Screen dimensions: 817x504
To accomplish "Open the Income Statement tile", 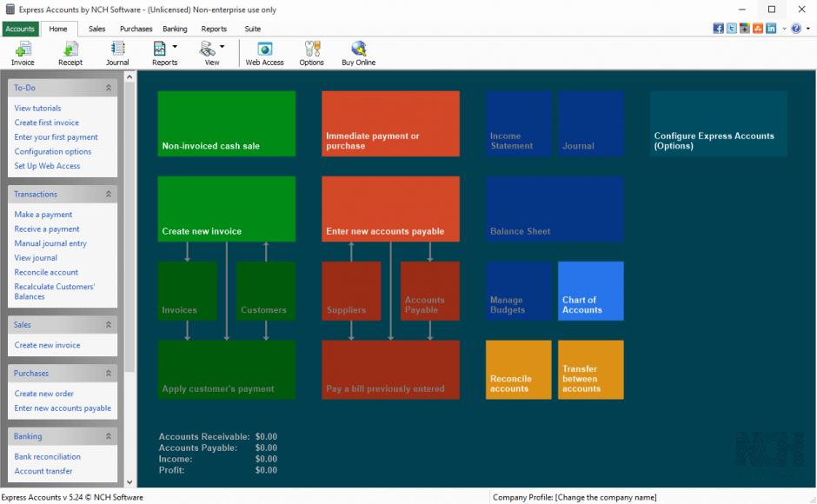I will click(518, 123).
